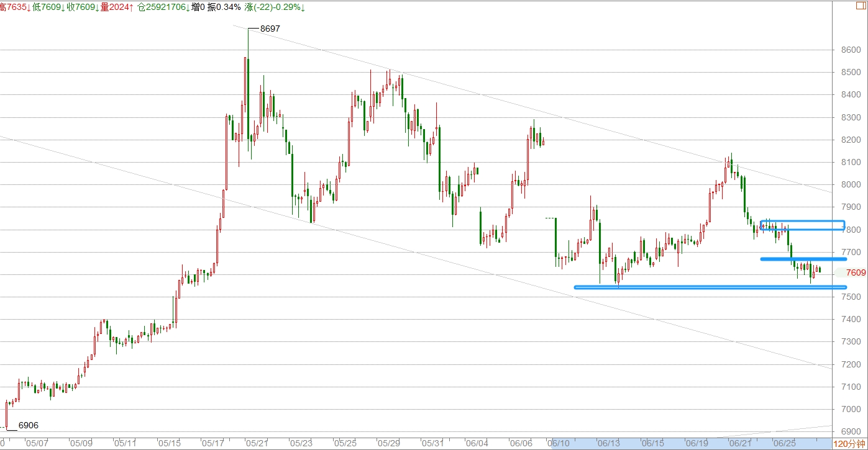The width and height of the screenshot is (868, 450).
Task: Click the 7500 price axis label
Action: (851, 297)
